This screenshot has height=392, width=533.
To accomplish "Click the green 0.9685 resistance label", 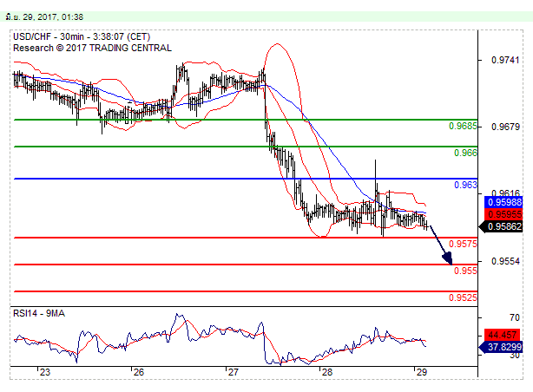I will click(x=463, y=126).
